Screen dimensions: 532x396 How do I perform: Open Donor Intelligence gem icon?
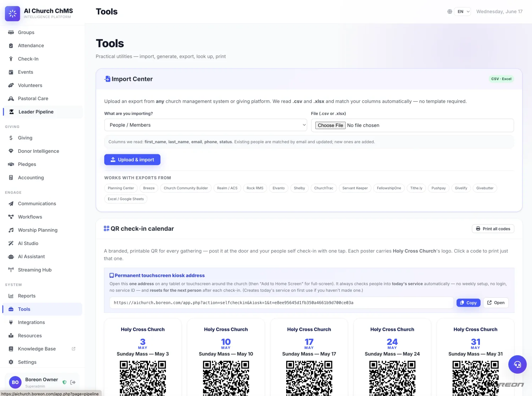(11, 151)
